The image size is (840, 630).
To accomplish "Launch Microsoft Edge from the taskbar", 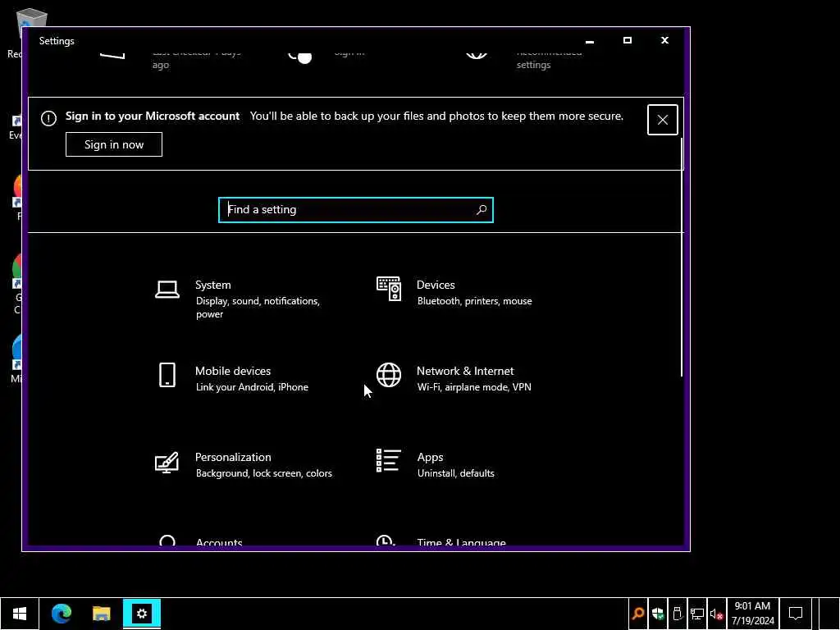I will pos(62,614).
